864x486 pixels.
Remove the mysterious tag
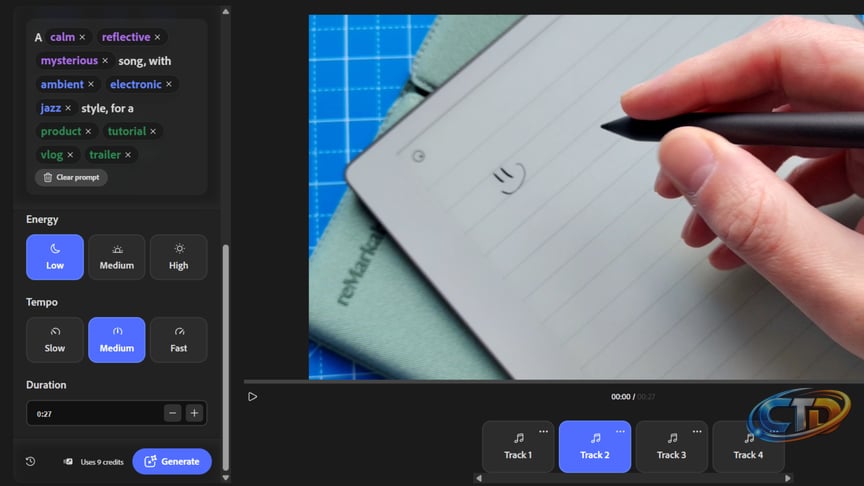tap(105, 61)
